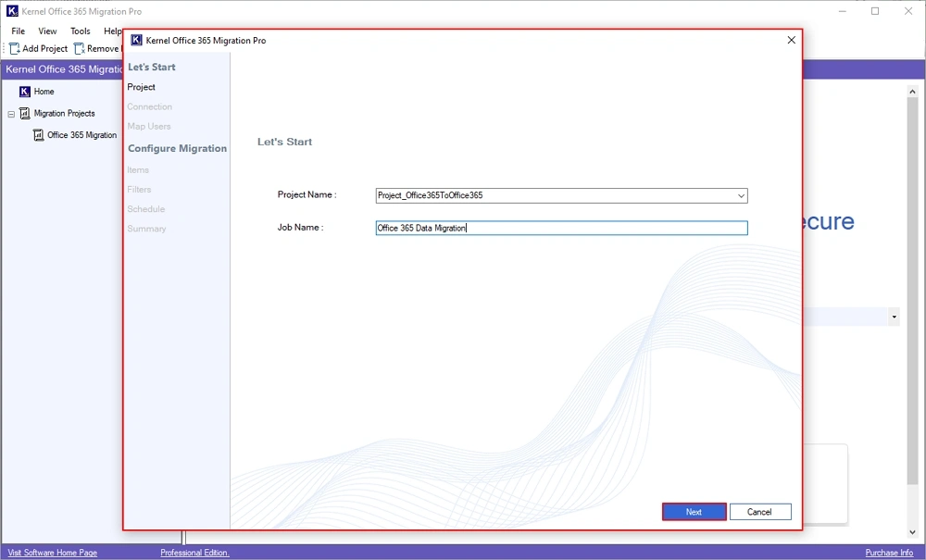Open the Visit Software Home Page link
Screen dimensions: 926x560
click(x=51, y=552)
